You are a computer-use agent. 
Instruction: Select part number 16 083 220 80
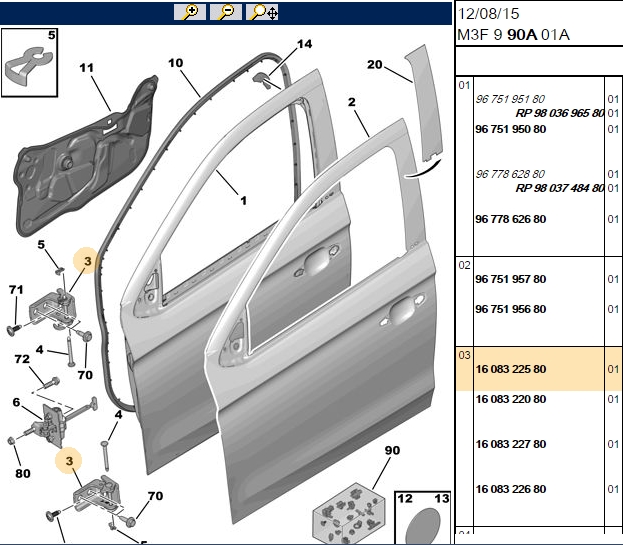(x=511, y=399)
